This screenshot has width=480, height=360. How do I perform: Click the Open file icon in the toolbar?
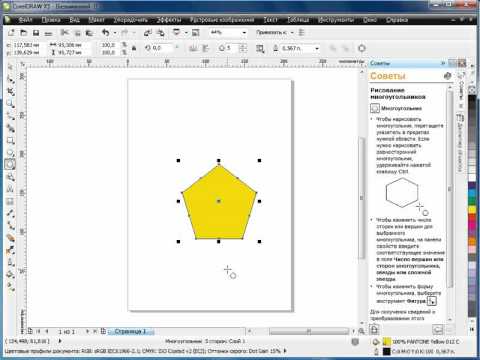pyautogui.click(x=23, y=33)
